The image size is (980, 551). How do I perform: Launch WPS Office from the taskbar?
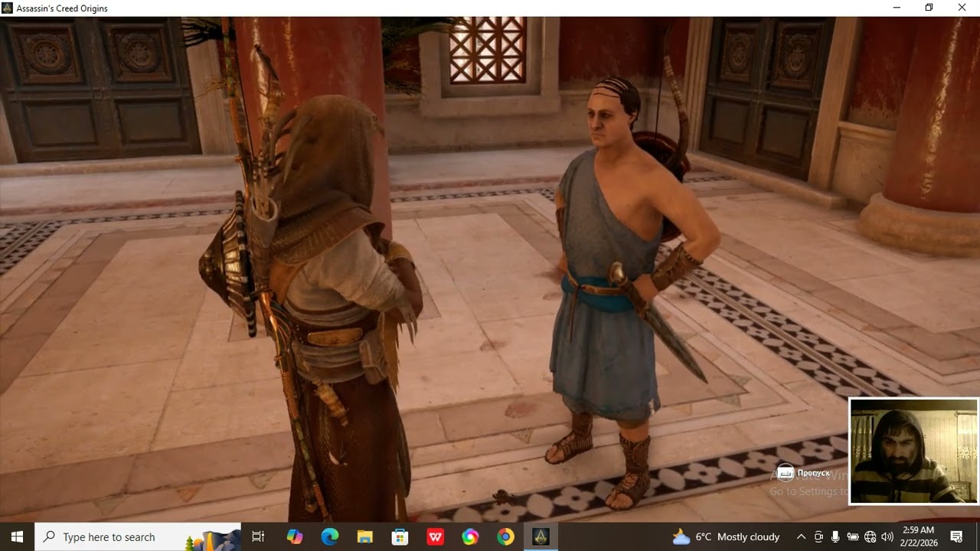(x=435, y=536)
